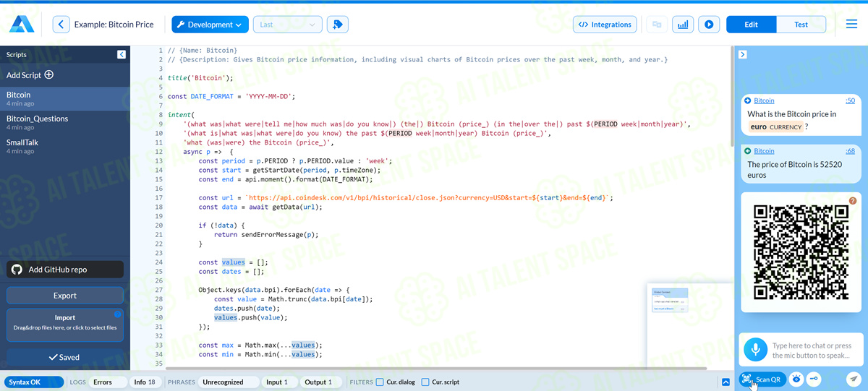Click the chat text input field
Viewport: 868px width, 391px height.
click(x=815, y=351)
